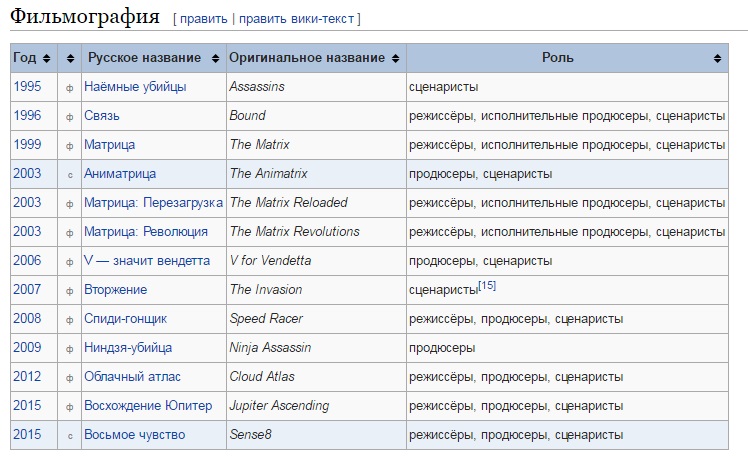The image size is (748, 456).
Task: Open the править вики-текст link
Action: (x=296, y=19)
